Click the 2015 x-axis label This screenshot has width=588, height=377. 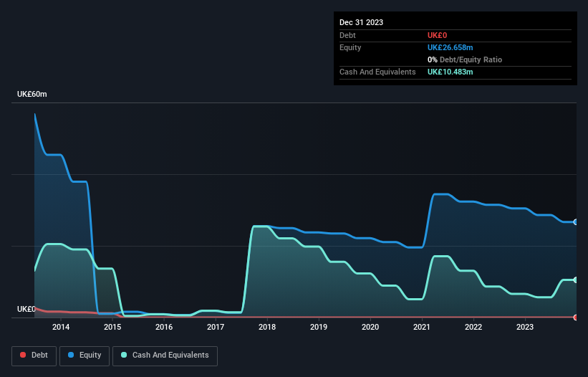pyautogui.click(x=112, y=327)
